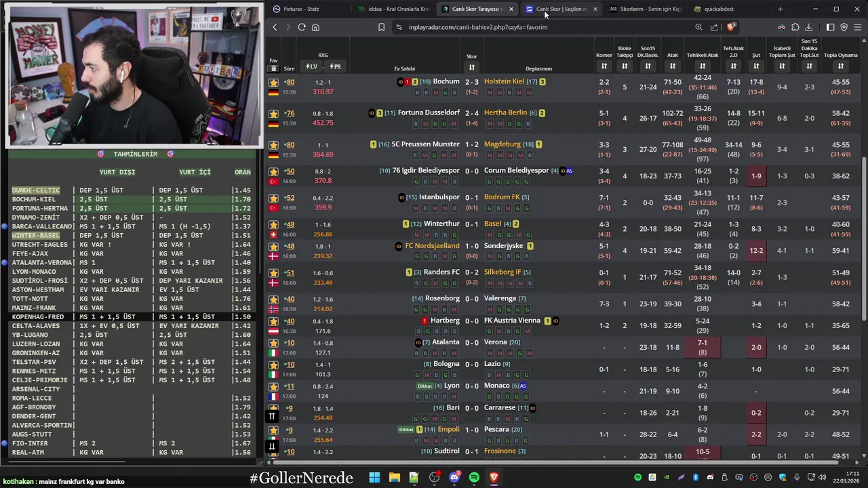Bookmark this page icon
Screen dimensions: 868x488
pyautogui.click(x=381, y=27)
